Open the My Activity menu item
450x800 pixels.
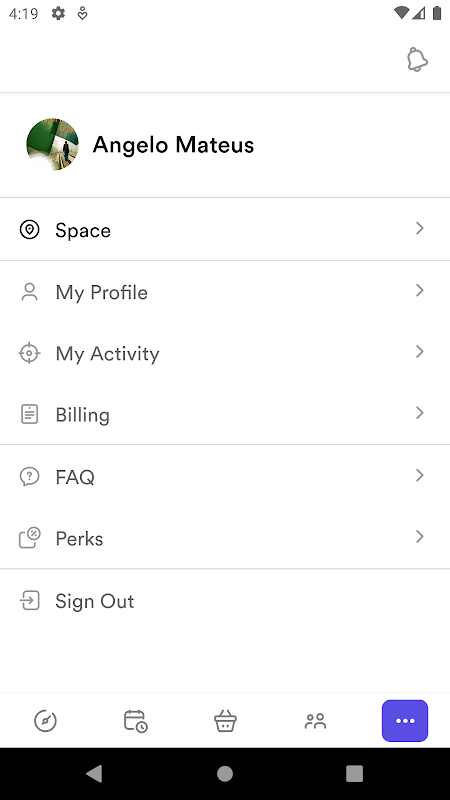(225, 353)
